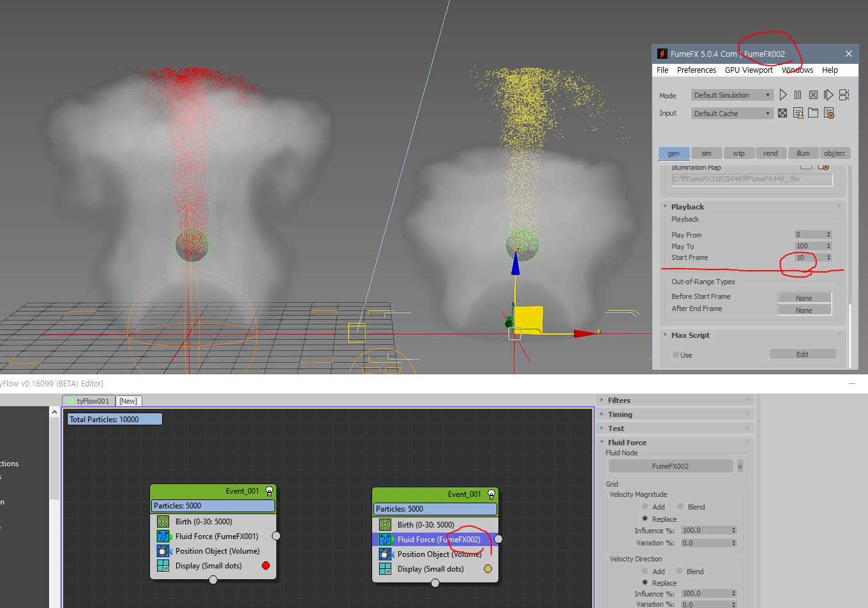Click After End Frame None button
Viewport: 868px width, 608px height.
click(x=804, y=310)
